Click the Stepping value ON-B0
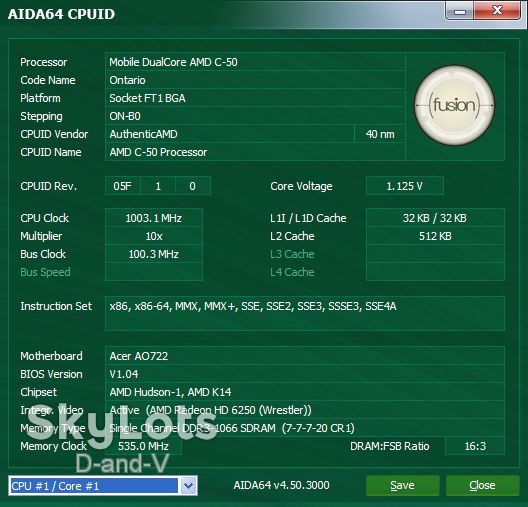The image size is (528, 507). tap(255, 116)
